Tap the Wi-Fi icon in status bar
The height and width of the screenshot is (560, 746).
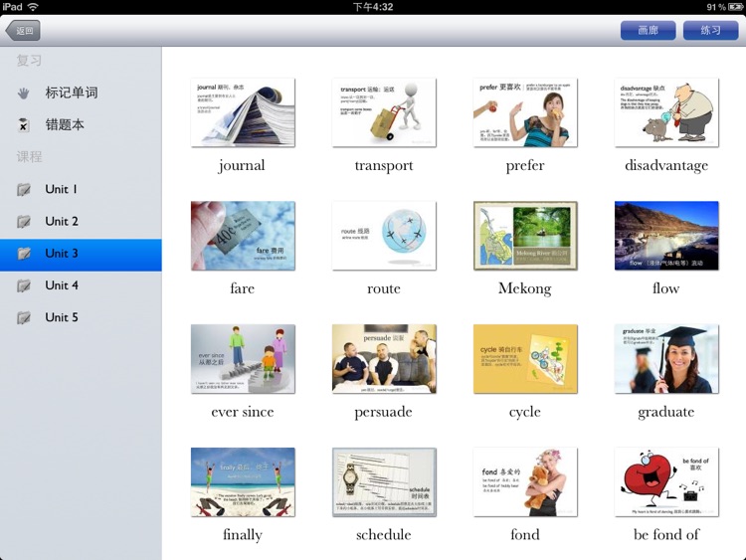coord(33,7)
